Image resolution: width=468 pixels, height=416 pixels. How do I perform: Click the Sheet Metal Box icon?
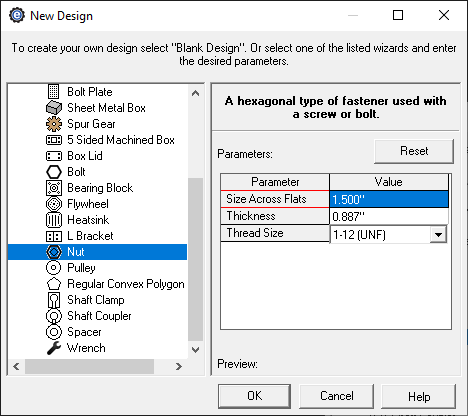(54, 108)
